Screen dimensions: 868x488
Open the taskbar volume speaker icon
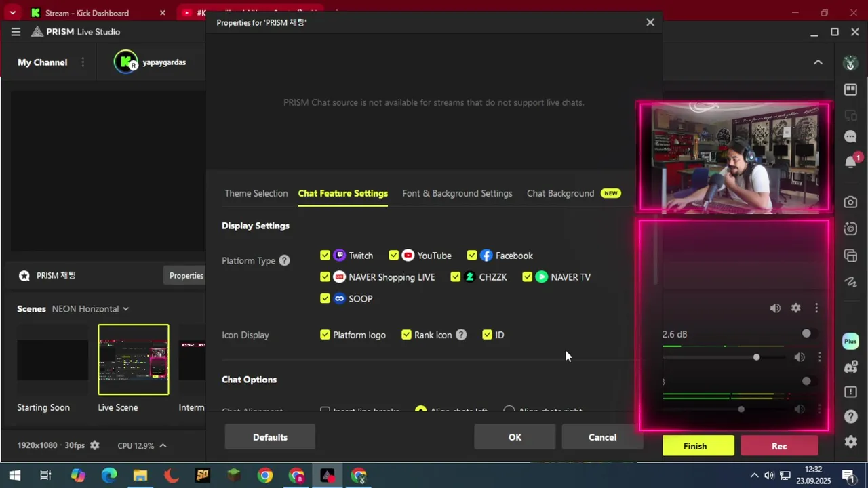click(x=768, y=476)
